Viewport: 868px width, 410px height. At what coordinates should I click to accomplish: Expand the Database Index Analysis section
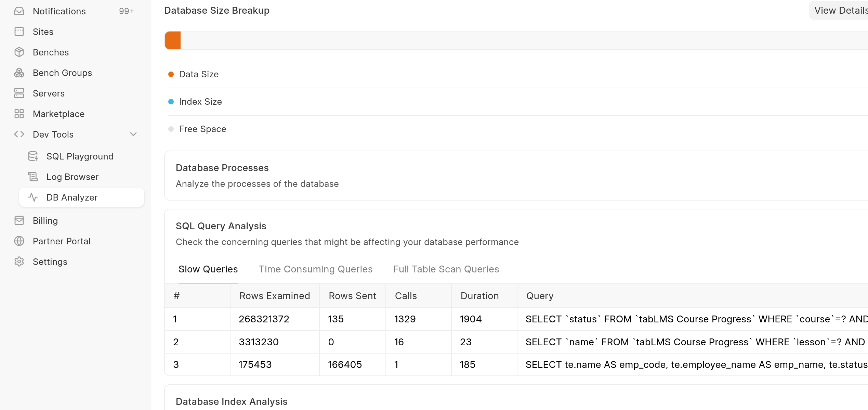232,401
